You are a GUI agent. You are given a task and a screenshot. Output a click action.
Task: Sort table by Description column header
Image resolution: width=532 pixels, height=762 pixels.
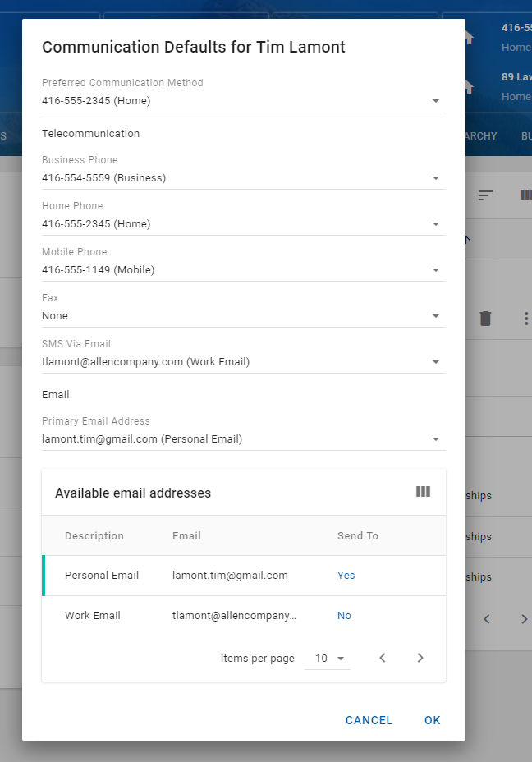click(94, 536)
